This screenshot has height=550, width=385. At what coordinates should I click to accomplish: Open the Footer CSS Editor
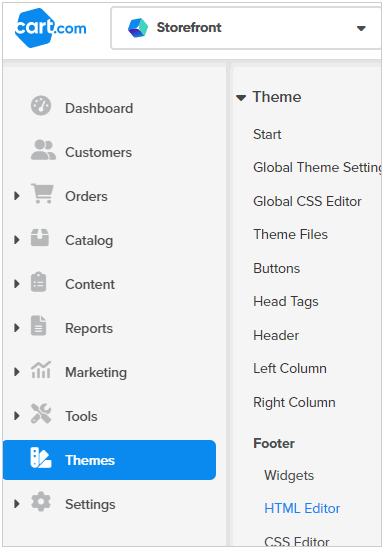(297, 541)
